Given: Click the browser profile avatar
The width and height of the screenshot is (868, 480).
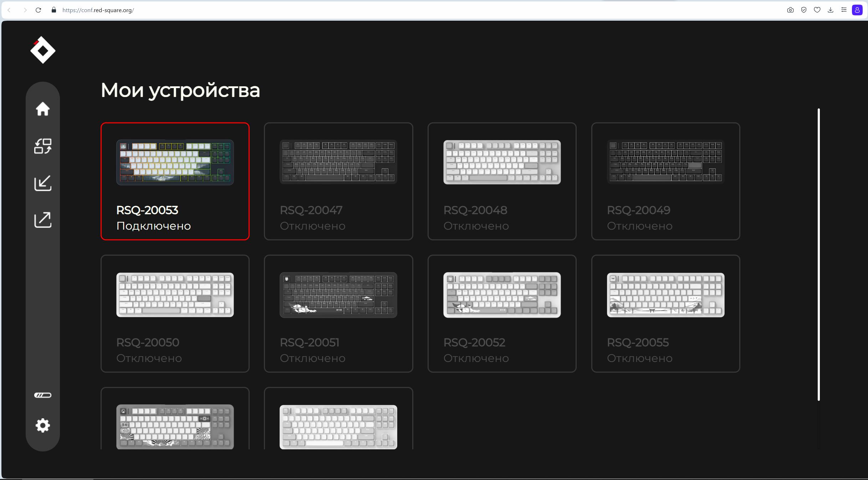Looking at the screenshot, I should (857, 10).
